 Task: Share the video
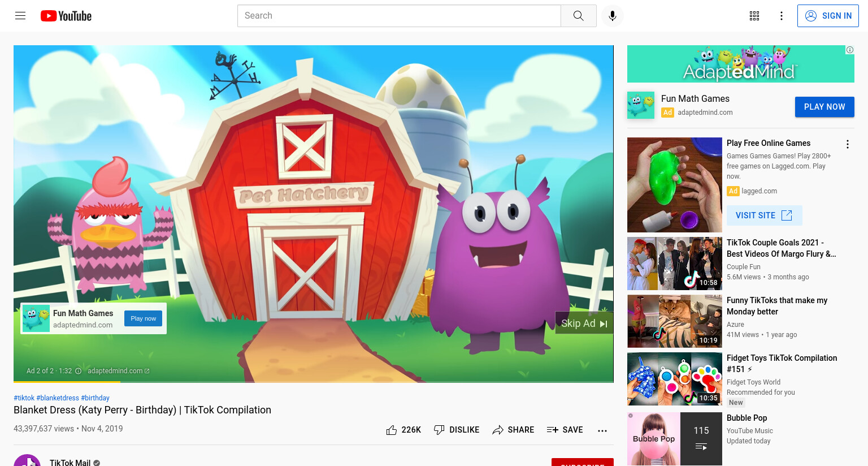pos(513,430)
